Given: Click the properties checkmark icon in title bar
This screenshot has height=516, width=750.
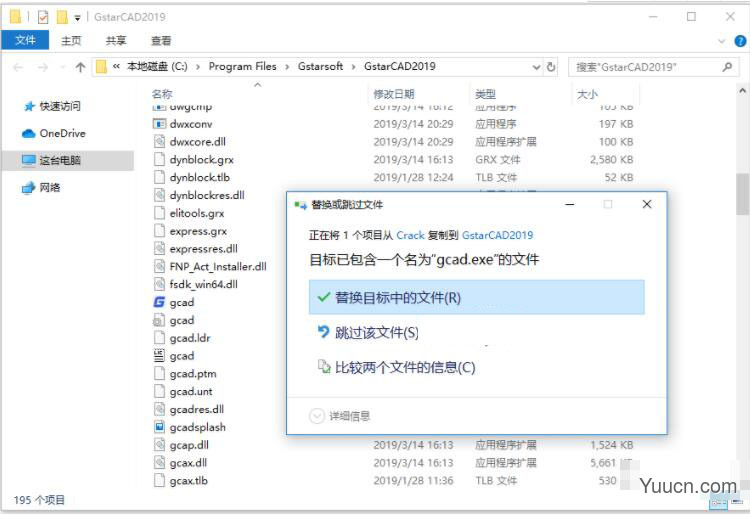Looking at the screenshot, I should coord(43,17).
